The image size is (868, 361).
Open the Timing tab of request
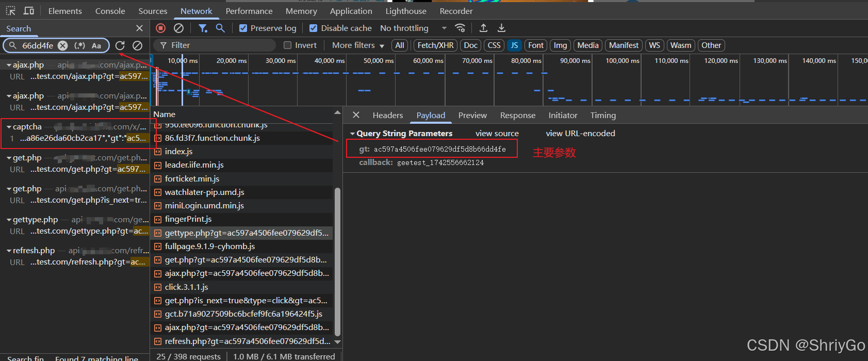tap(603, 116)
